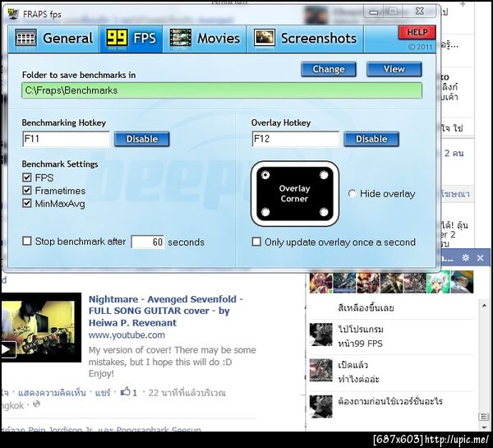Click the แชร์ share link
Image resolution: width=493 pixels, height=448 pixels.
(x=103, y=393)
